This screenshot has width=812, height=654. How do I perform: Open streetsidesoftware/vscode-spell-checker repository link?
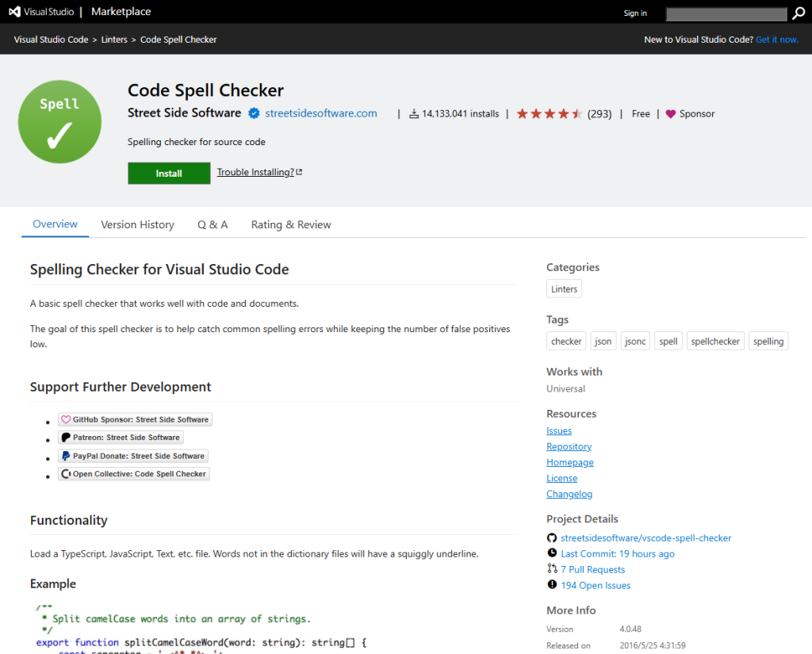click(x=645, y=538)
